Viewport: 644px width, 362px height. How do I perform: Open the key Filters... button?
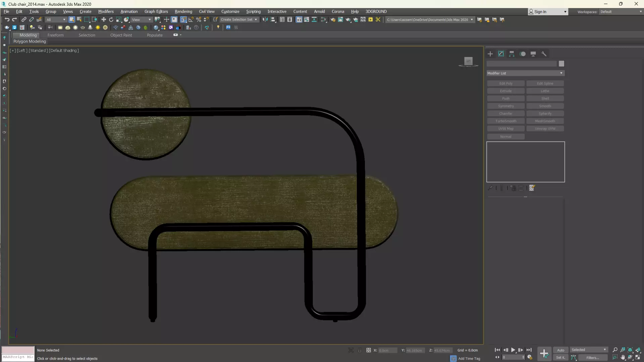[593, 358]
